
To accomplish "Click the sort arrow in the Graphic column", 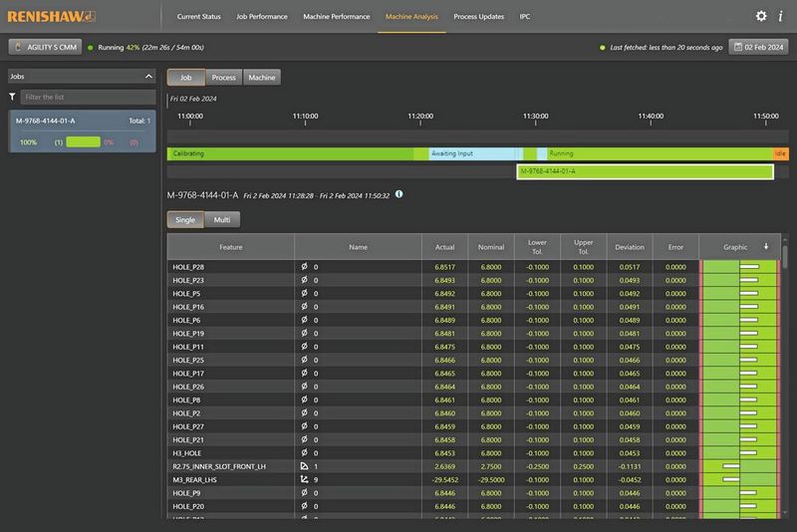I will coord(766,246).
